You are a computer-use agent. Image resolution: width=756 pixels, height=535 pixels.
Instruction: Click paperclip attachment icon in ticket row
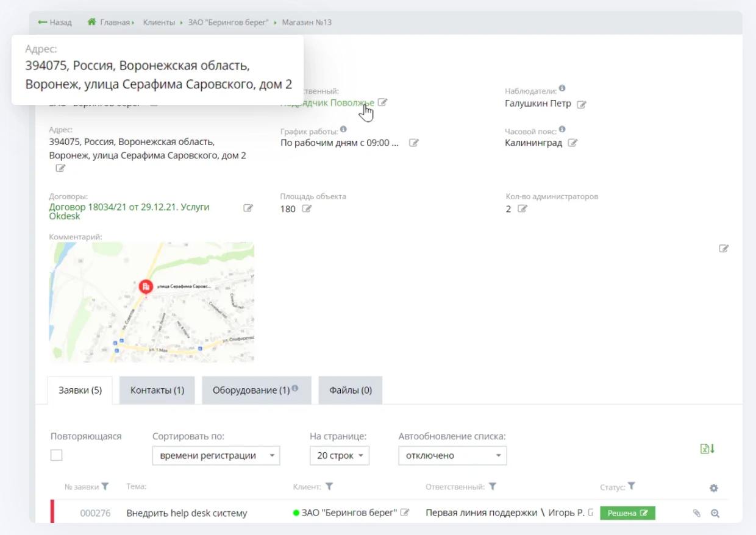click(x=697, y=514)
